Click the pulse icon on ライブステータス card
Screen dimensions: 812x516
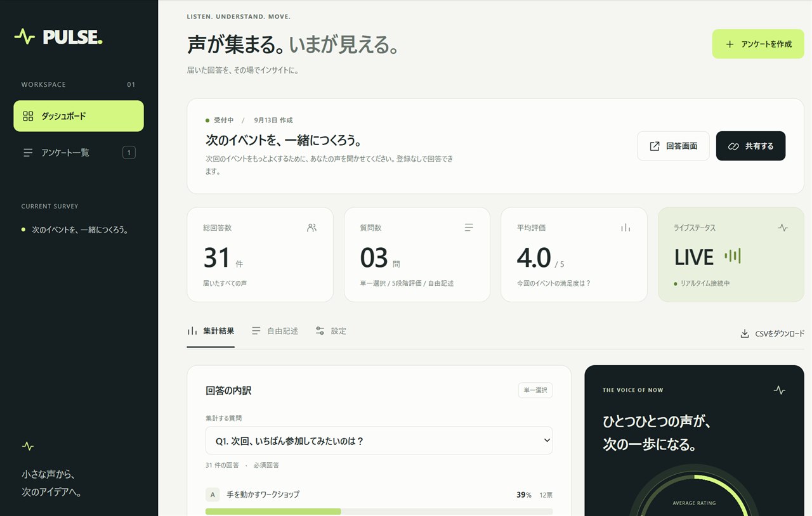coord(783,228)
